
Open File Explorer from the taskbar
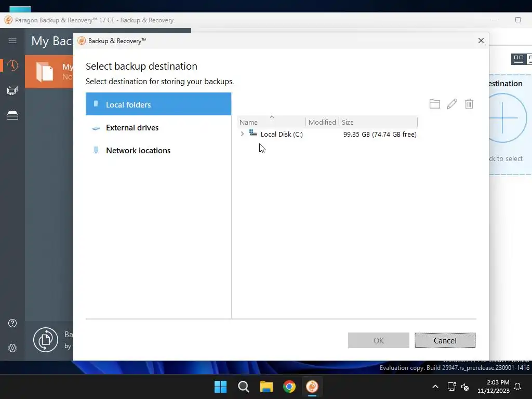267,387
